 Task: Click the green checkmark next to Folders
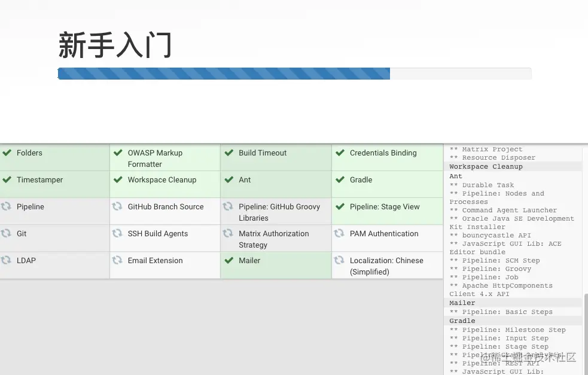coord(7,153)
